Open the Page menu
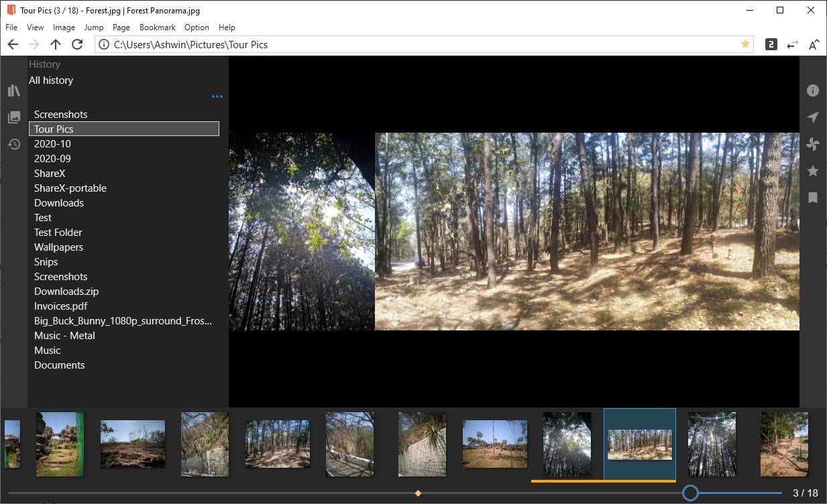Viewport: 827px width, 504px height. [x=121, y=27]
